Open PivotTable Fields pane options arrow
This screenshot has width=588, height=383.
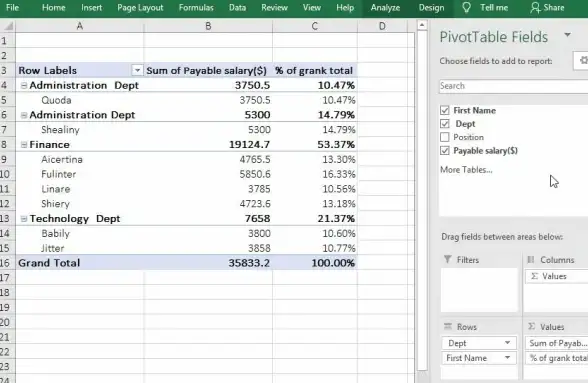[567, 35]
